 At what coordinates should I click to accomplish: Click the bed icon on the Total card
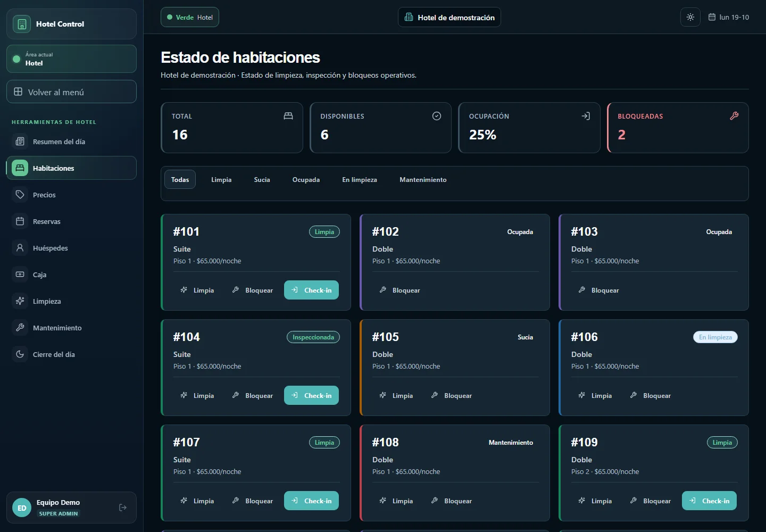pyautogui.click(x=288, y=116)
